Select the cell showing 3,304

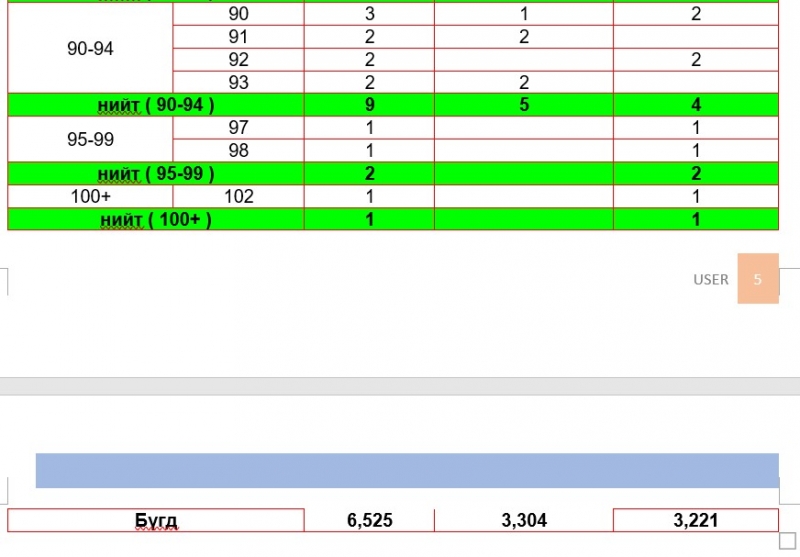pyautogui.click(x=524, y=520)
